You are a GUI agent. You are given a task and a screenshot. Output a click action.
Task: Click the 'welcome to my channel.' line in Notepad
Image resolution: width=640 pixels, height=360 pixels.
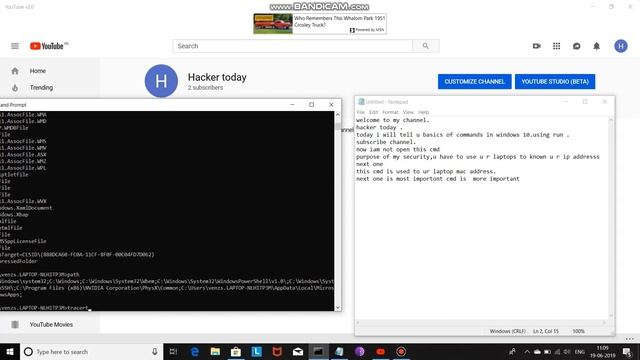(393, 120)
